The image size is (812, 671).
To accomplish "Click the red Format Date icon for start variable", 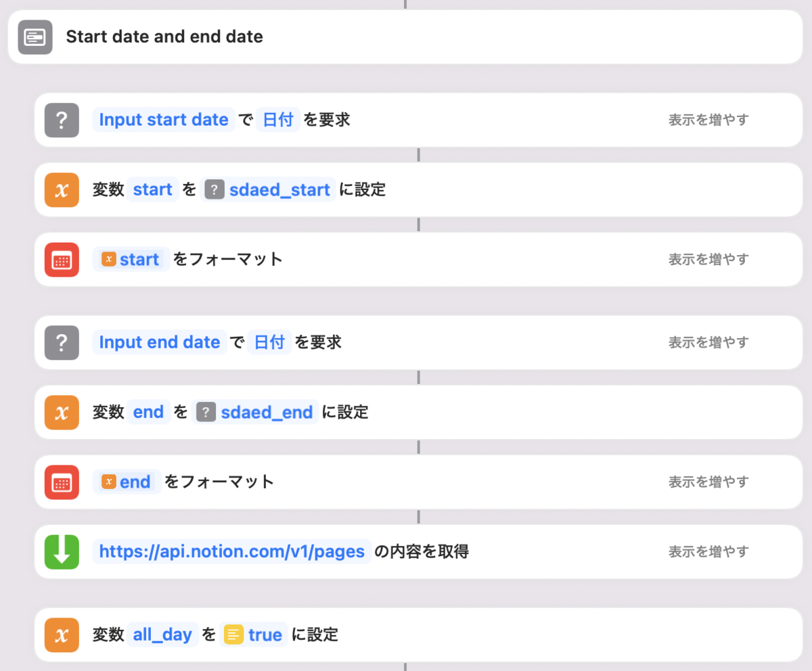I will pyautogui.click(x=62, y=259).
